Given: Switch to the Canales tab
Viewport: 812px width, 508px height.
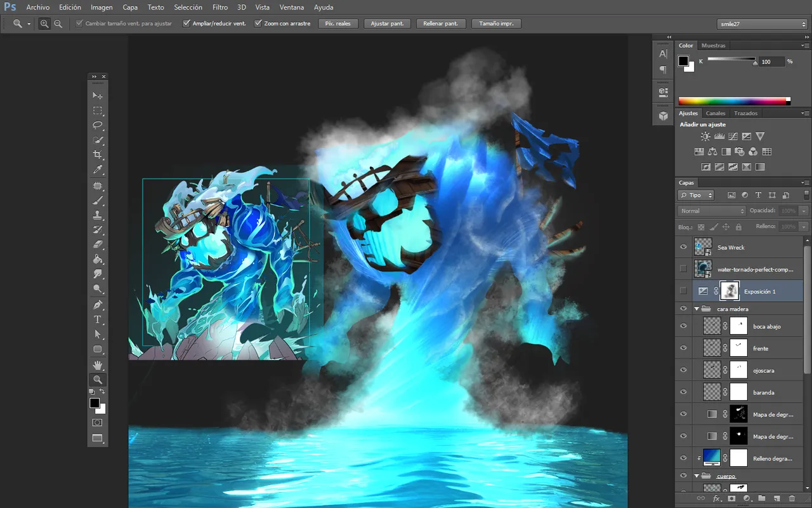Looking at the screenshot, I should coord(716,113).
